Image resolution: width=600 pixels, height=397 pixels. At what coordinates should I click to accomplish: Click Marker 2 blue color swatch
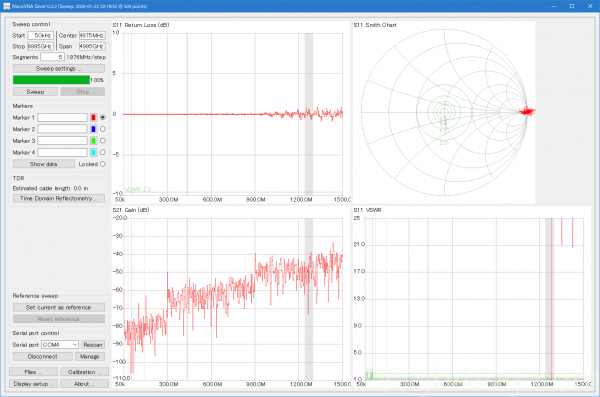click(x=93, y=129)
